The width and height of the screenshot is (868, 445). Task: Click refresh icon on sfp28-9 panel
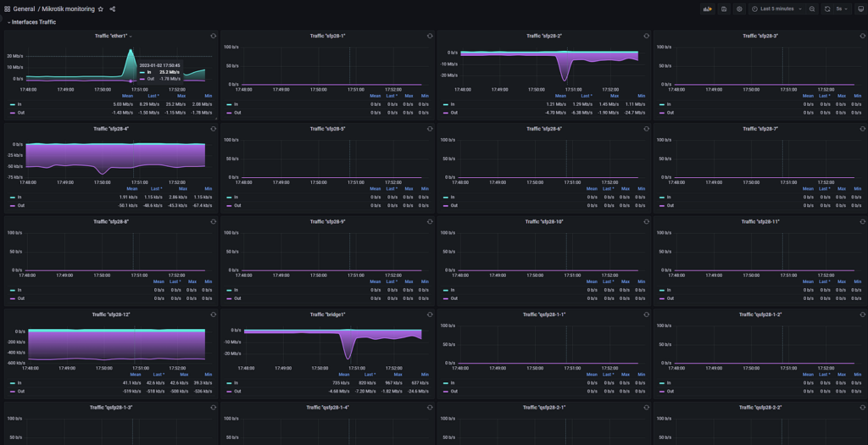pos(430,222)
